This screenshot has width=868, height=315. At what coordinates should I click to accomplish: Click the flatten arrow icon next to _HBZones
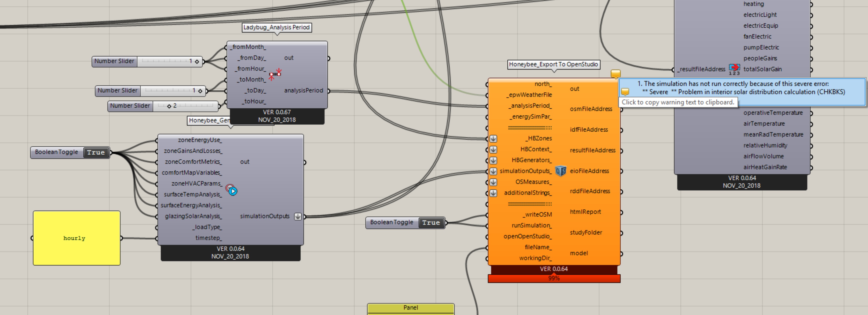[493, 138]
